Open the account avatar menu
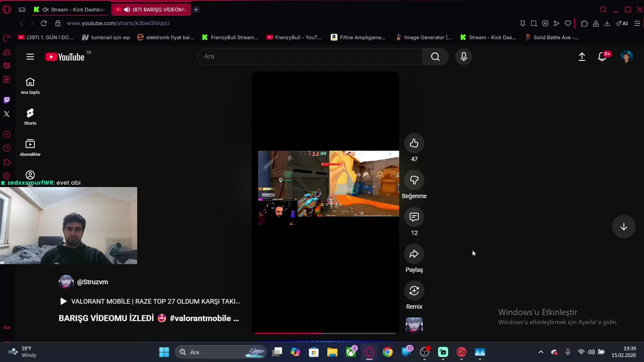644x362 pixels. [626, 57]
